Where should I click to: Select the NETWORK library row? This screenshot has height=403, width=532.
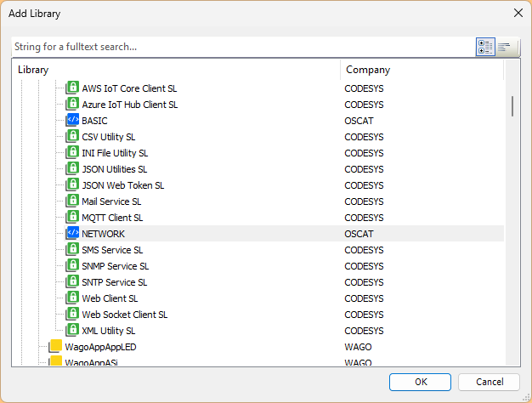(x=285, y=234)
